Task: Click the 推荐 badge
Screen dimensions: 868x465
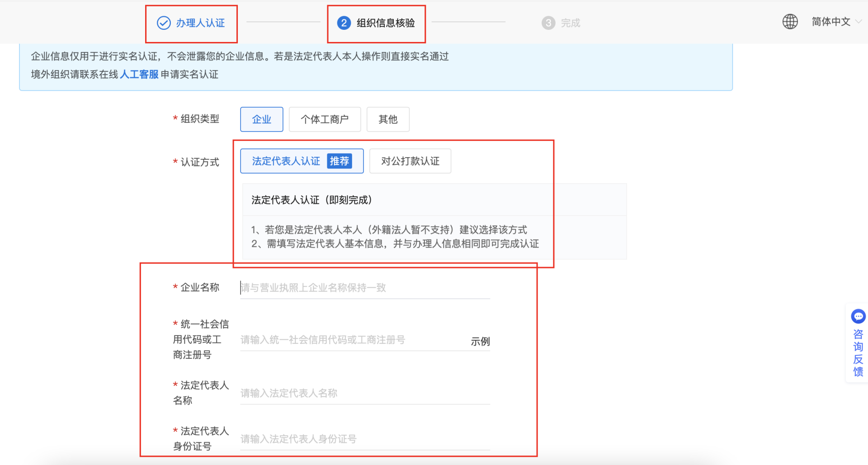Action: coord(339,161)
